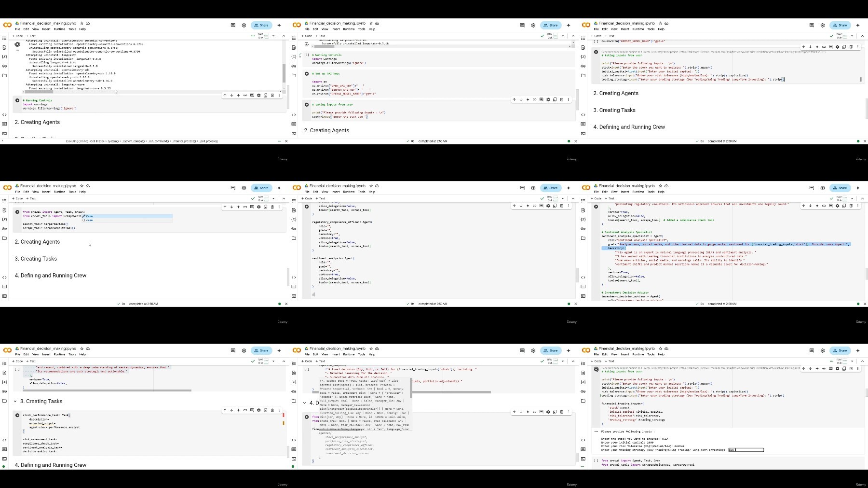This screenshot has width=868, height=488.
Task: Open Help menu in the TSLA frame
Action: coord(661,354)
